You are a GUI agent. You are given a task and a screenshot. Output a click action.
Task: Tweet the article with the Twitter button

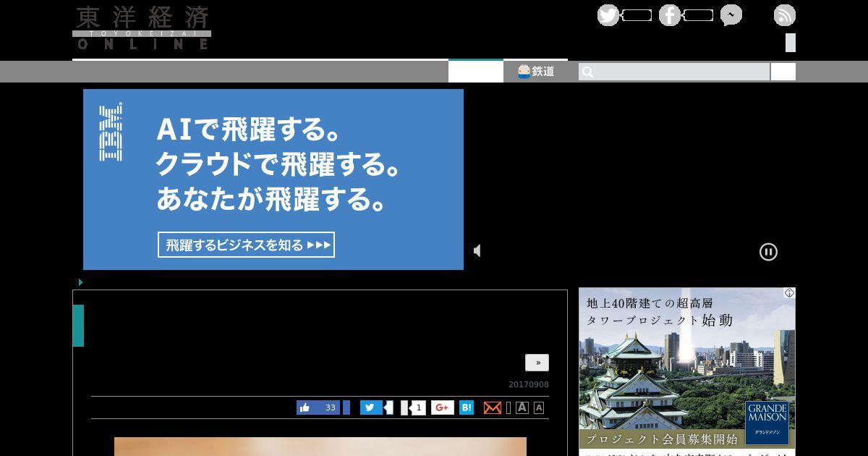(371, 408)
